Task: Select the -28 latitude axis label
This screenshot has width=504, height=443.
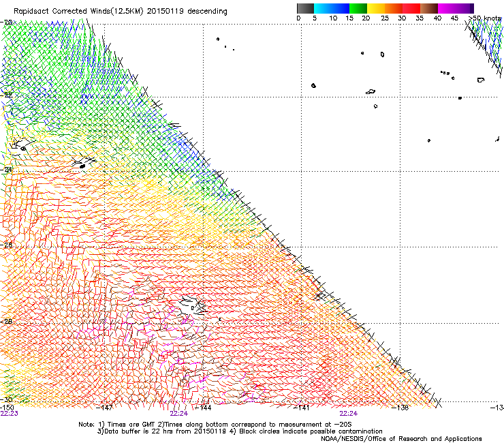Action: click(6, 322)
